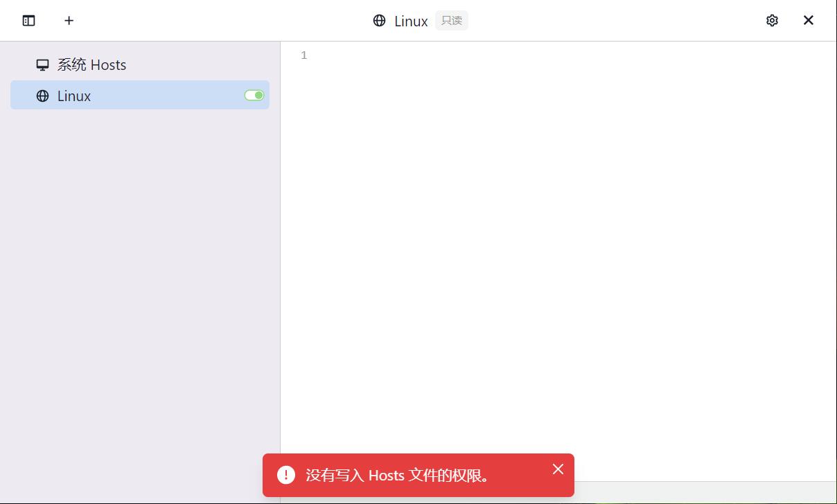Click the 没有写入 Hosts 文件的权限 message text
Viewport: 837px width, 504px height.
pos(398,476)
